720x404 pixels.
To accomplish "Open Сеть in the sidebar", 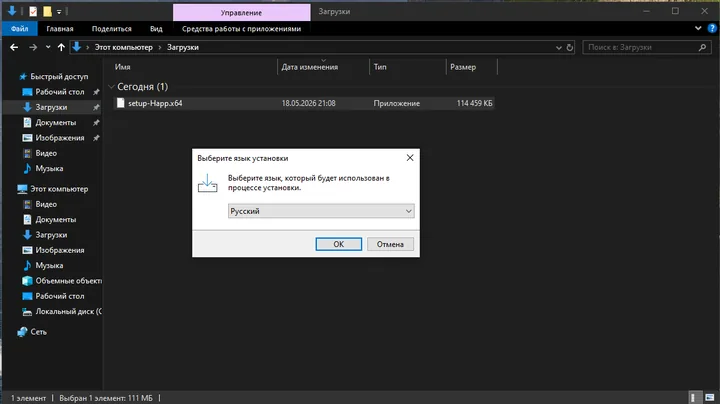I will tap(39, 331).
